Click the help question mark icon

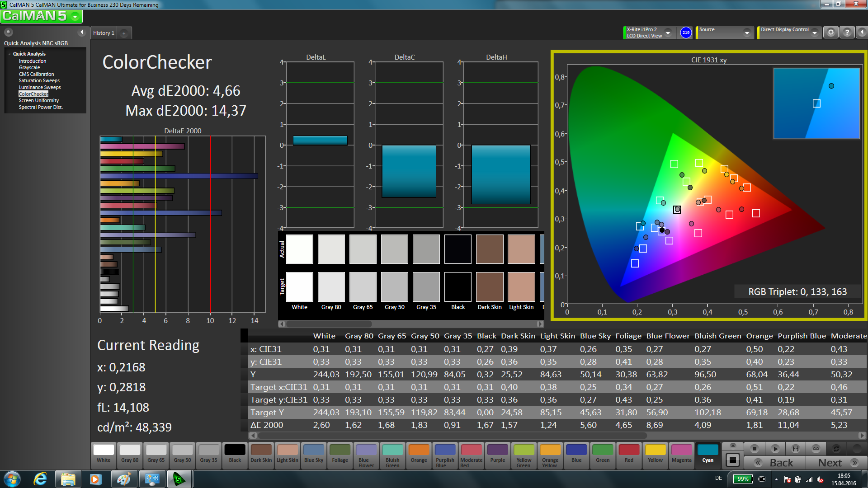point(847,33)
